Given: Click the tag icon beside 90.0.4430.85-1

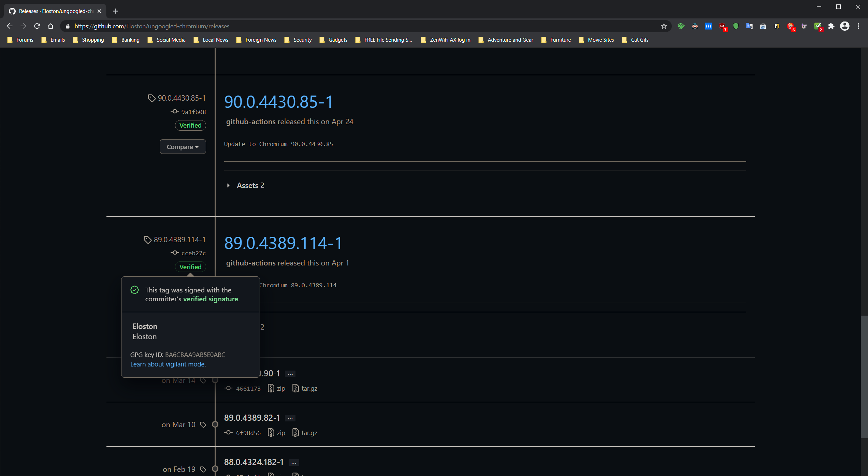Looking at the screenshot, I should pyautogui.click(x=151, y=98).
